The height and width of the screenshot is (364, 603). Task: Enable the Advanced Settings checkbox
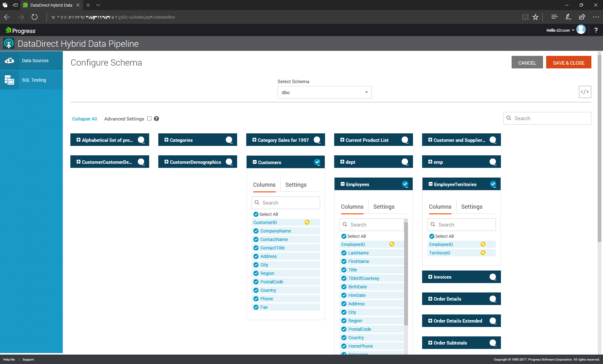click(x=149, y=119)
